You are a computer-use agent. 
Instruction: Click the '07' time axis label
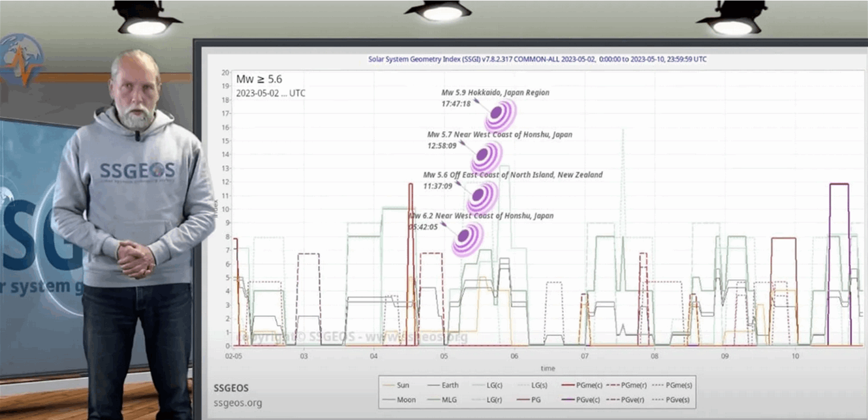tap(585, 357)
